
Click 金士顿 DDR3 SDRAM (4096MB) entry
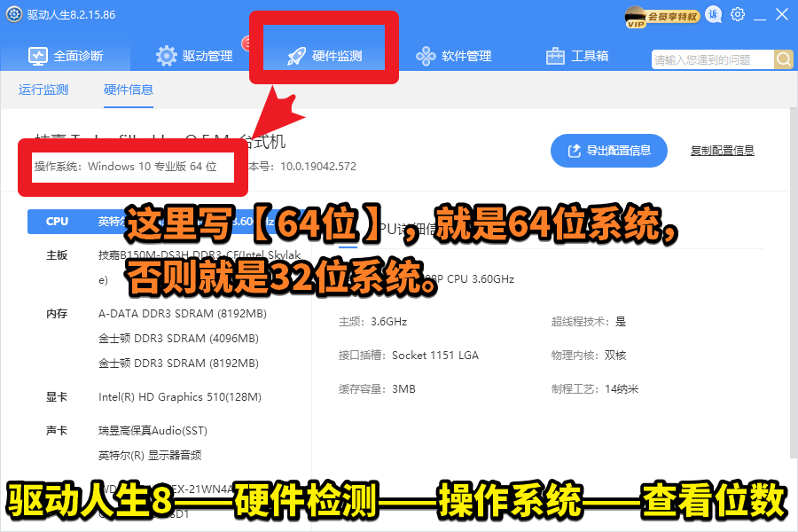(178, 339)
